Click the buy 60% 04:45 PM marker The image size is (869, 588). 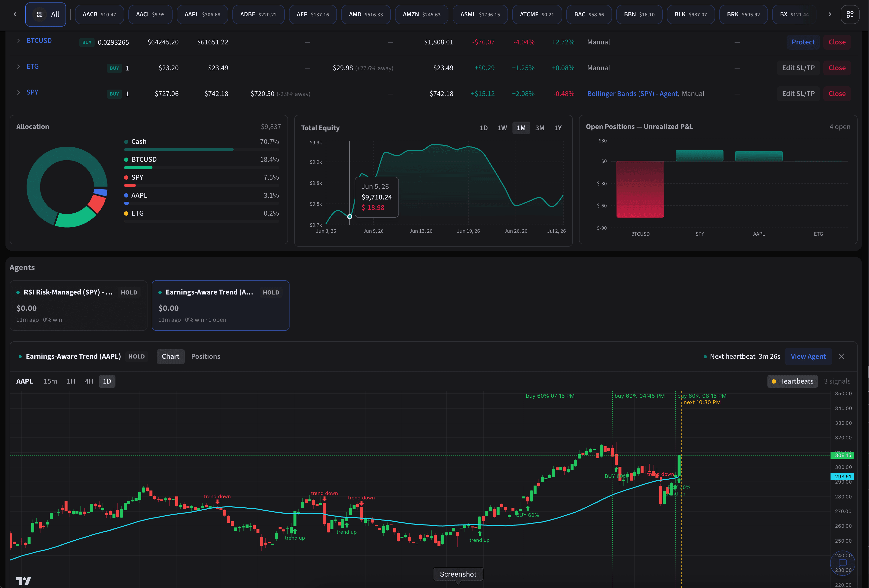tap(639, 396)
